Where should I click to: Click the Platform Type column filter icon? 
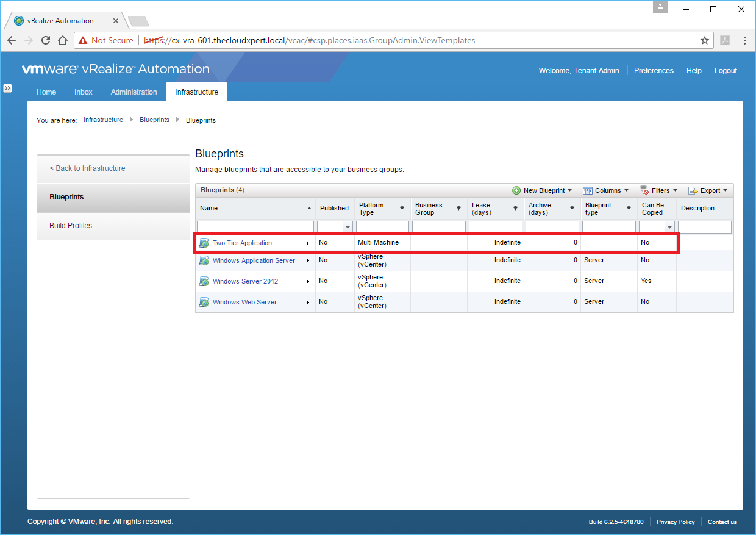point(402,209)
